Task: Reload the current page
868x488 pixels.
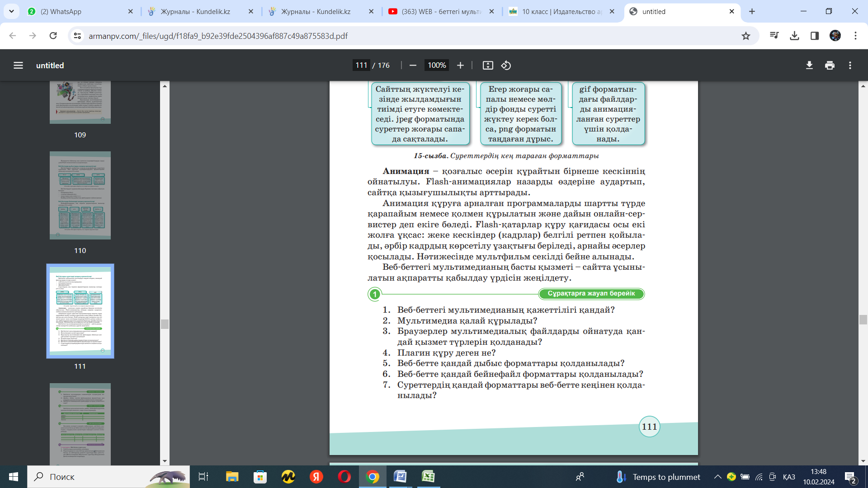Action: (53, 36)
